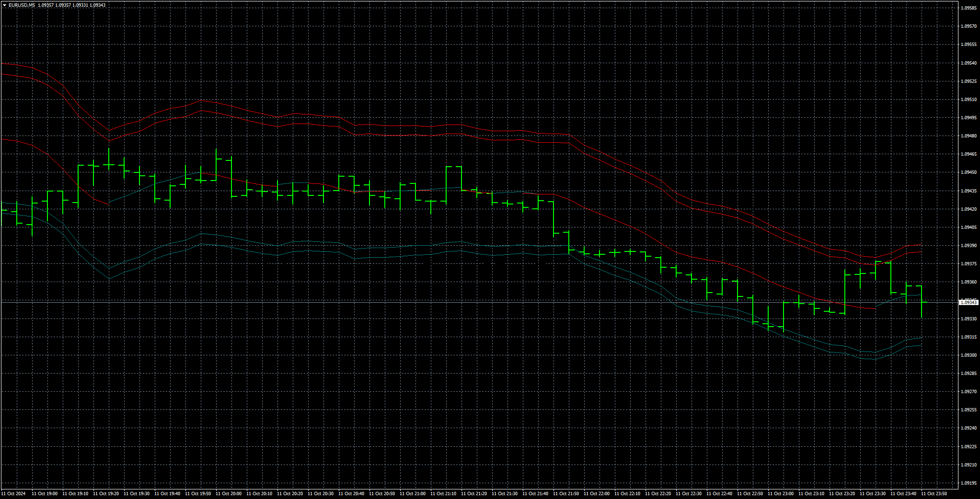Click the '11 Oct 23:00' time label
Viewport: 980px width, 499px height.
pyautogui.click(x=781, y=494)
